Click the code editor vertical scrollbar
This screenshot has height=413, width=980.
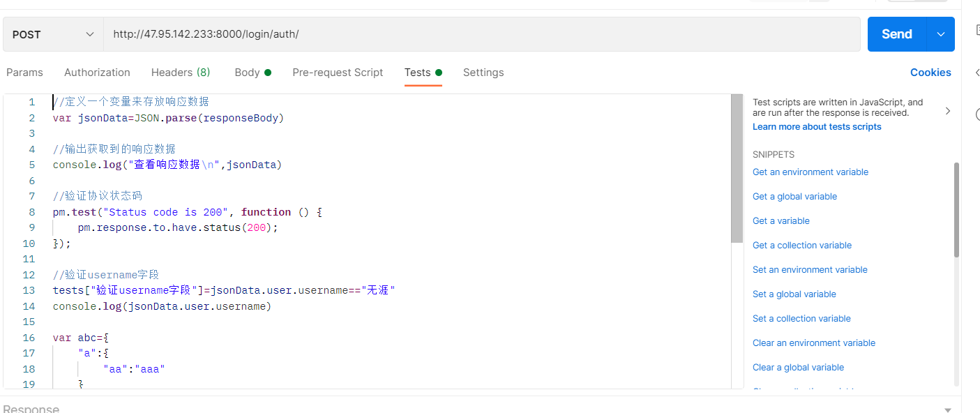click(x=737, y=169)
